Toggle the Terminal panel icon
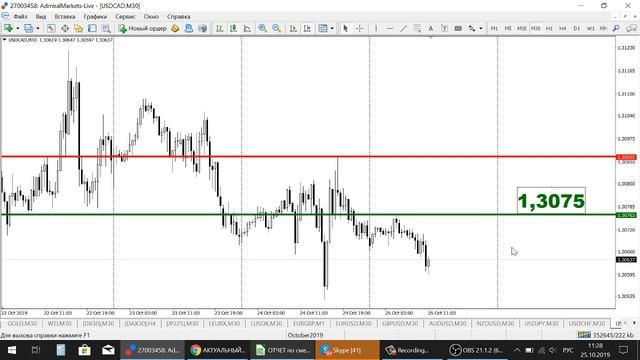Screen dimensions: 640x360 [92, 28]
